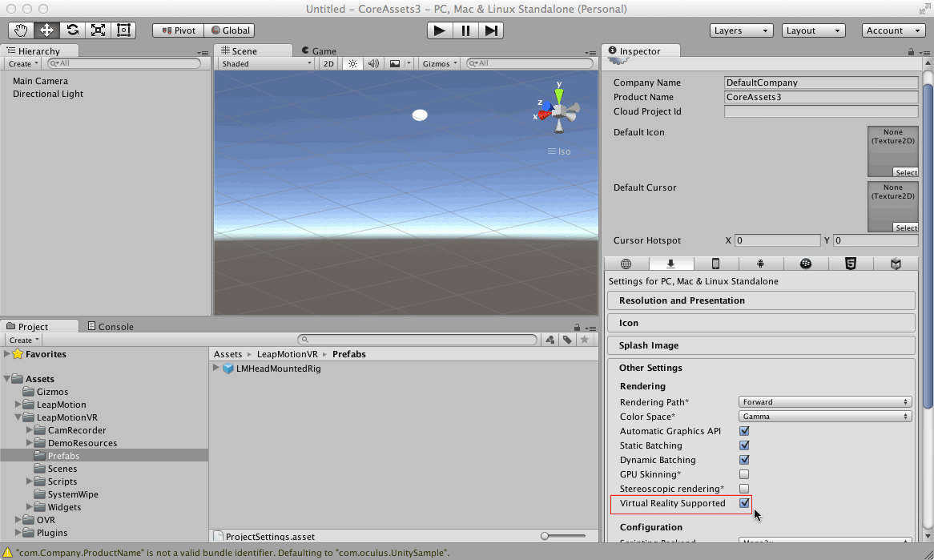Expand the CamRecorder folder
The image size is (934, 560).
(30, 430)
